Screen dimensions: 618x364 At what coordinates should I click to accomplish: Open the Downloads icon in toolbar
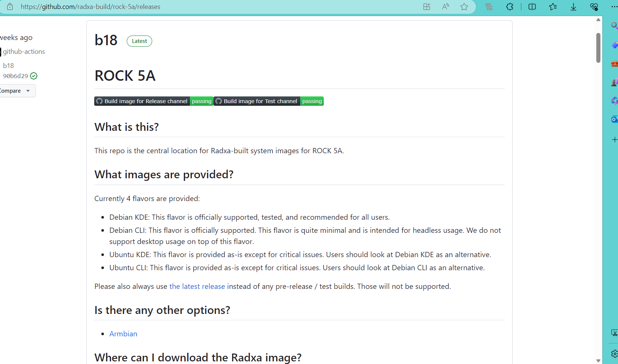tap(574, 7)
